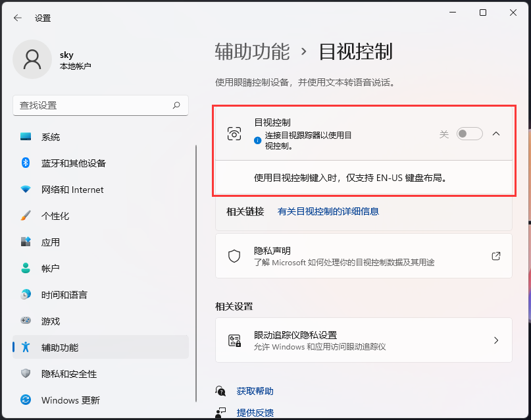The width and height of the screenshot is (531, 420).
Task: Open external link icon for 隐私声明
Action: pyautogui.click(x=496, y=256)
